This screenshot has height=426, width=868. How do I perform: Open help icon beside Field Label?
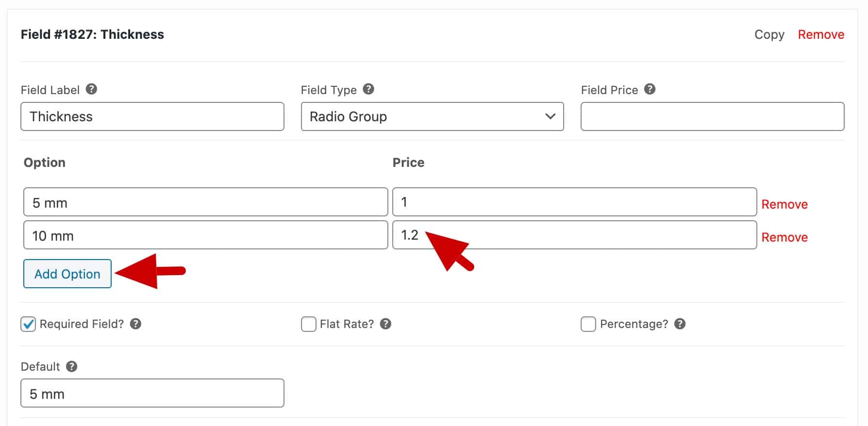coord(91,89)
